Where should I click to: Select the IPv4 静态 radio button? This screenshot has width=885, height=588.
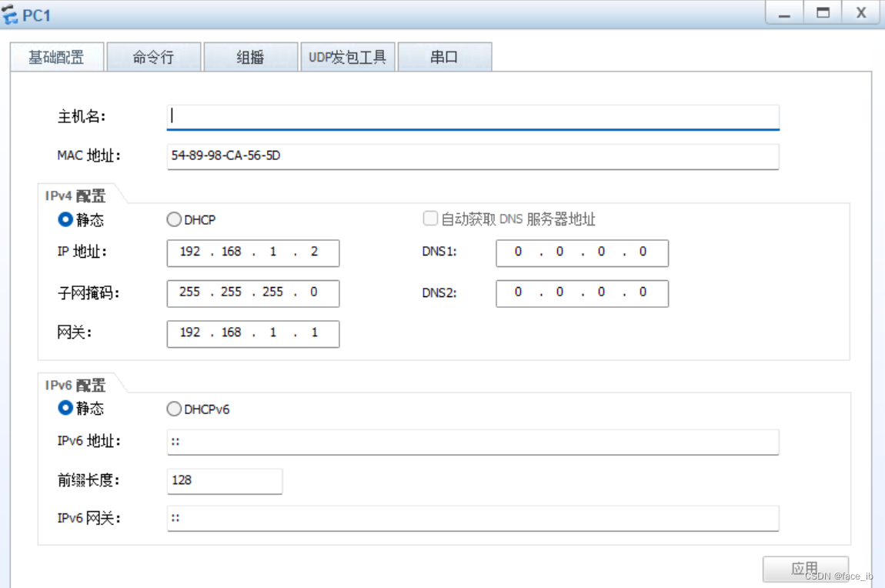tap(65, 219)
